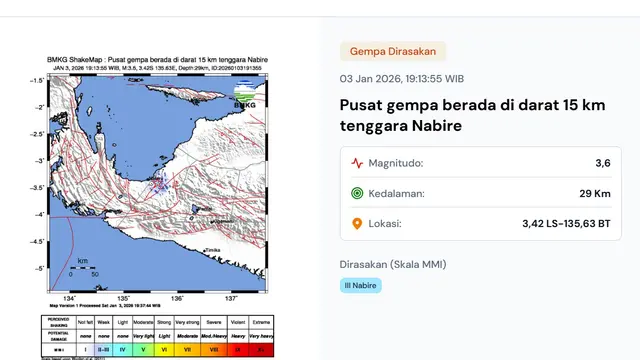Click the green V swatch in legend
The height and width of the screenshot is (360, 640).
pos(143,350)
